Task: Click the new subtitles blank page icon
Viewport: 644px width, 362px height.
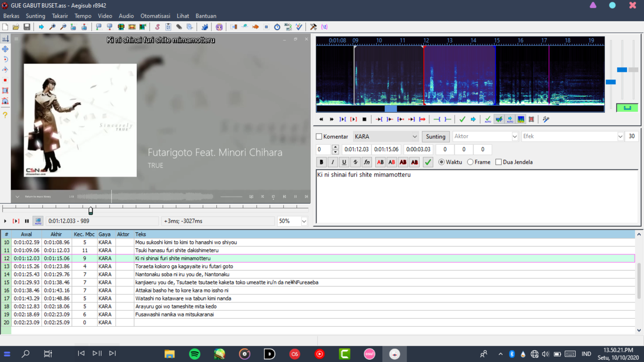Action: pos(5,27)
